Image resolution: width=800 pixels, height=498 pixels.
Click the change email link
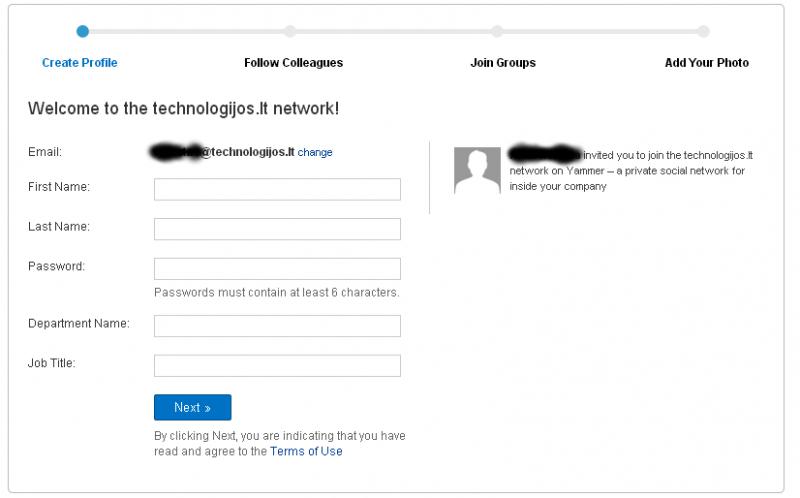pyautogui.click(x=315, y=152)
